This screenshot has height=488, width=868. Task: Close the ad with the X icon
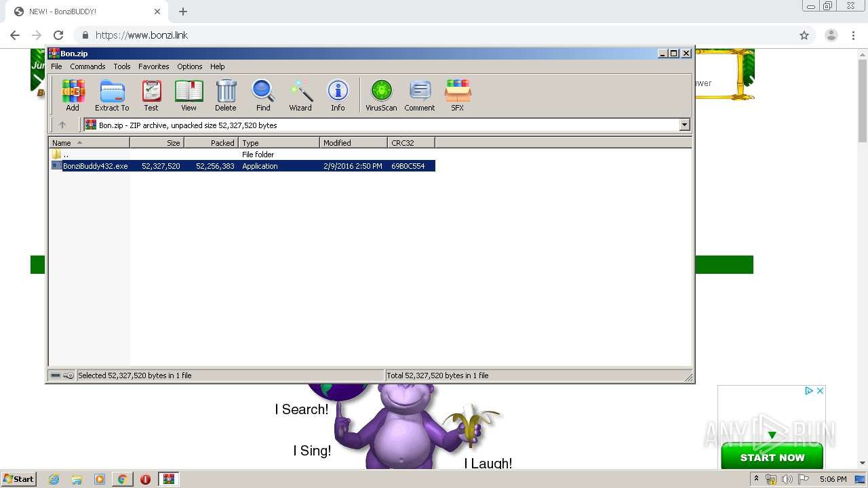point(820,390)
